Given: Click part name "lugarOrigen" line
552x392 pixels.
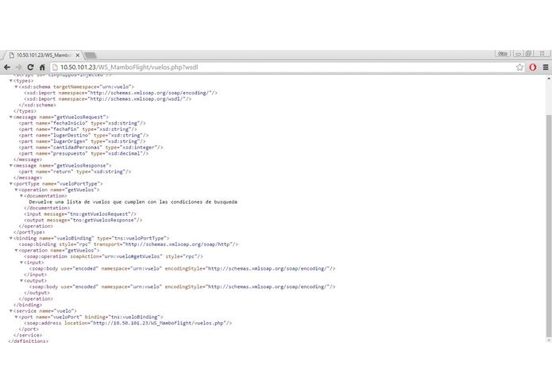Looking at the screenshot, I should [x=82, y=141].
